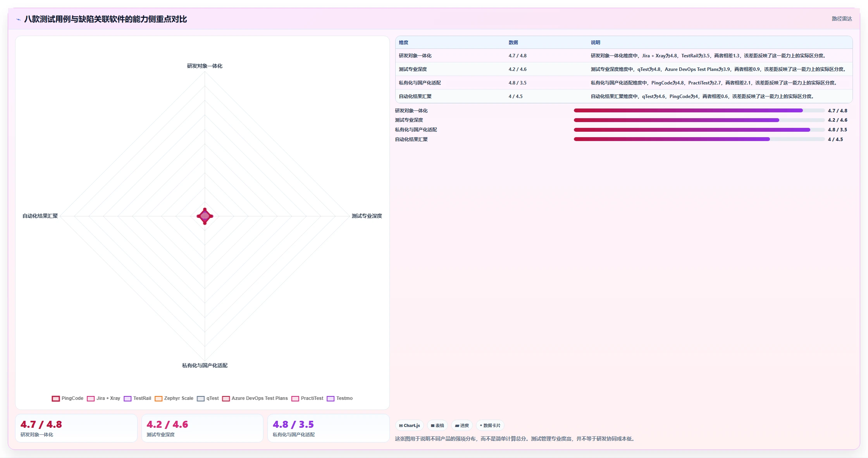The image size is (868, 458).
Task: Click the 私有化与国产化适配 progress bar
Action: [x=699, y=130]
